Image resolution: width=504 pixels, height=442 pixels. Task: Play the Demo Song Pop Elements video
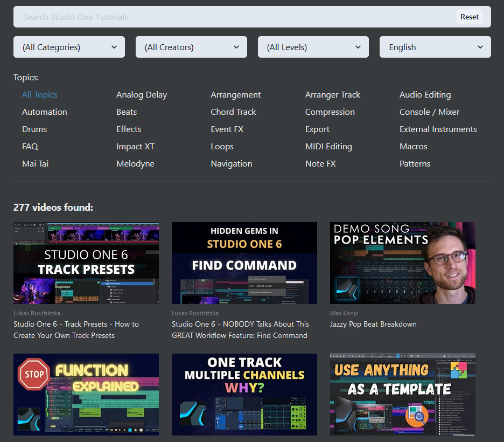point(403,263)
